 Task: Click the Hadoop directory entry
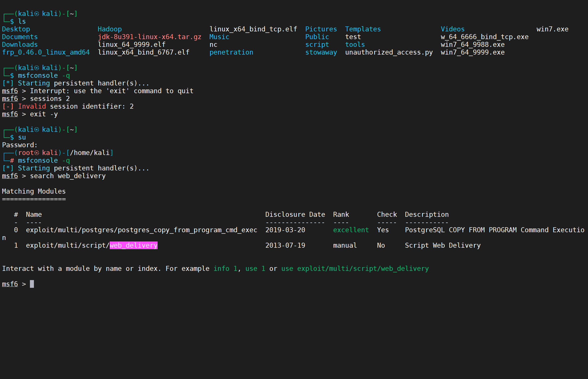[109, 29]
